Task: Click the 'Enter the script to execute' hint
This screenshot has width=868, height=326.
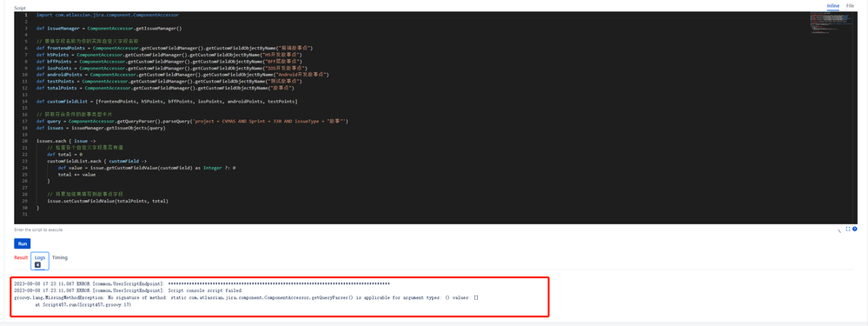Action: pyautogui.click(x=38, y=230)
